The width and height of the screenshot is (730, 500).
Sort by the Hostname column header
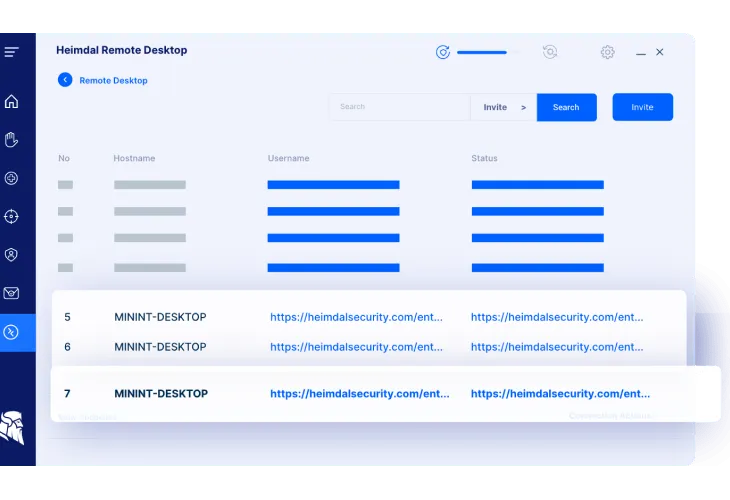pos(134,158)
